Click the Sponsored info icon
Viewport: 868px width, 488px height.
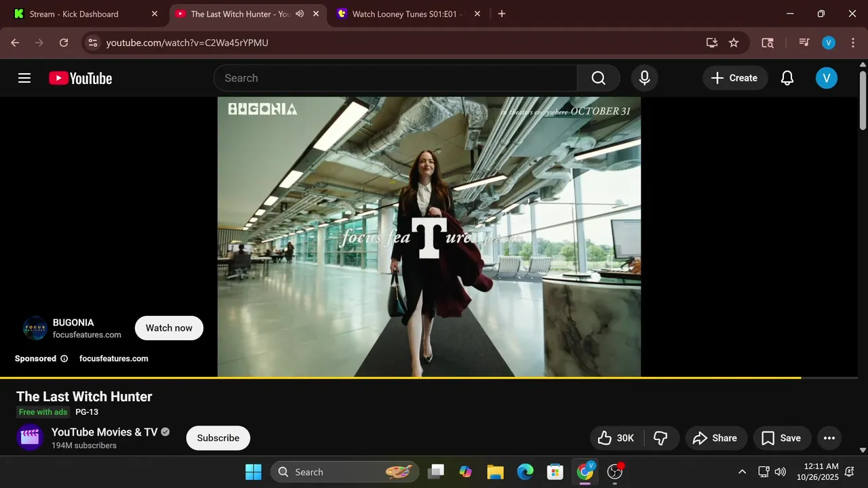coord(64,359)
